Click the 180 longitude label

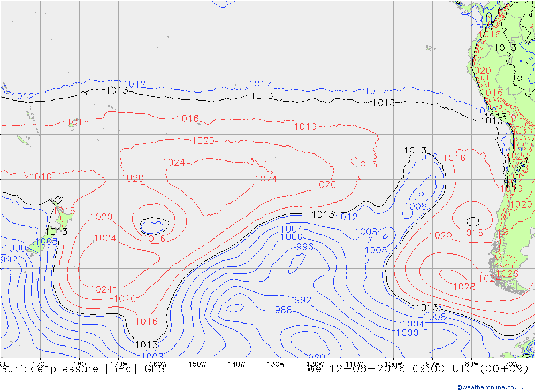80,364
